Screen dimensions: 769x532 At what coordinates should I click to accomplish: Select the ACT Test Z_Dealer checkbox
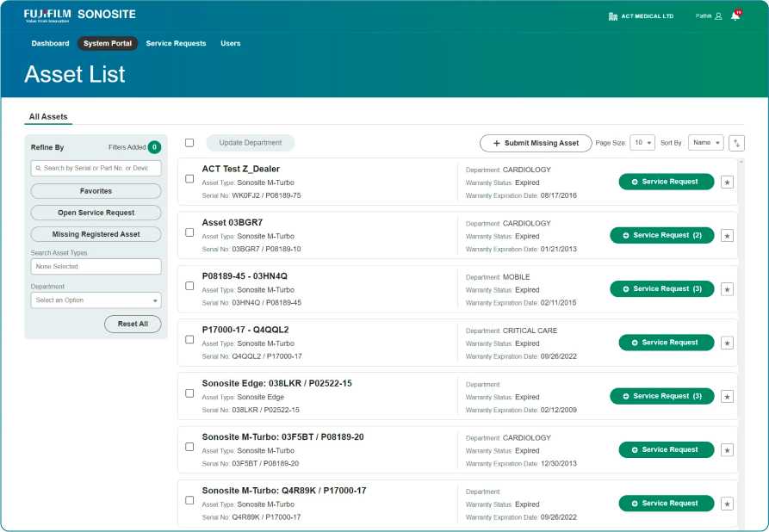point(189,179)
